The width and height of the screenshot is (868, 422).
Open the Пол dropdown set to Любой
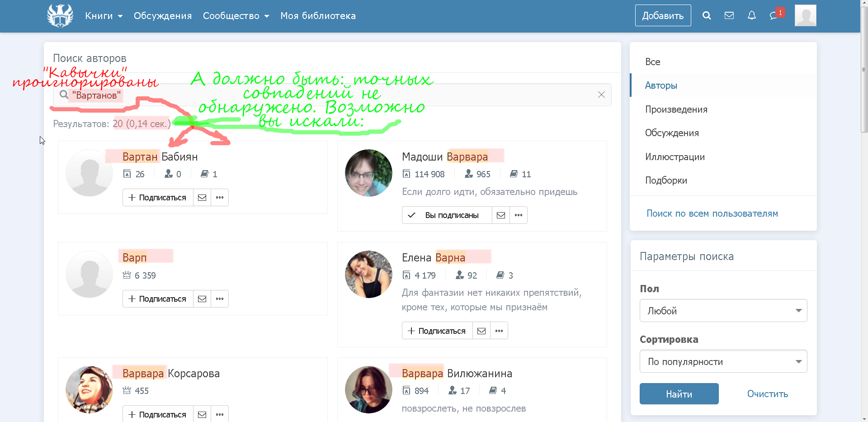click(723, 311)
